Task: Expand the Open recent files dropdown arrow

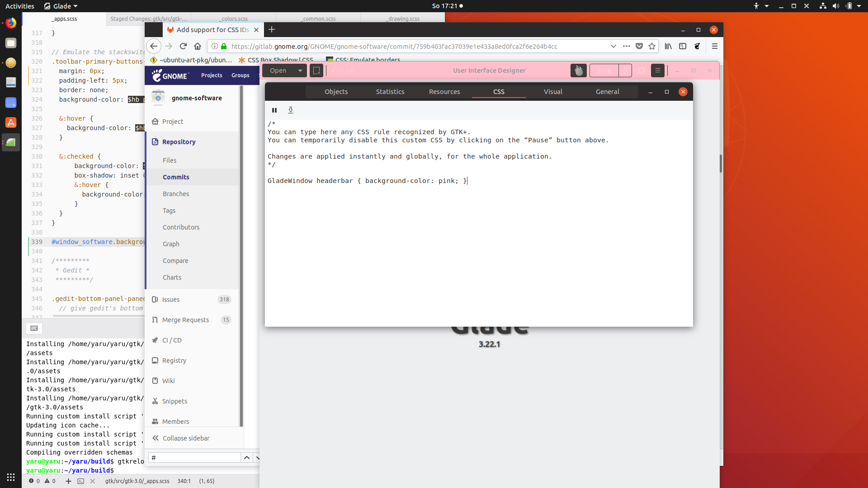Action: pyautogui.click(x=300, y=70)
